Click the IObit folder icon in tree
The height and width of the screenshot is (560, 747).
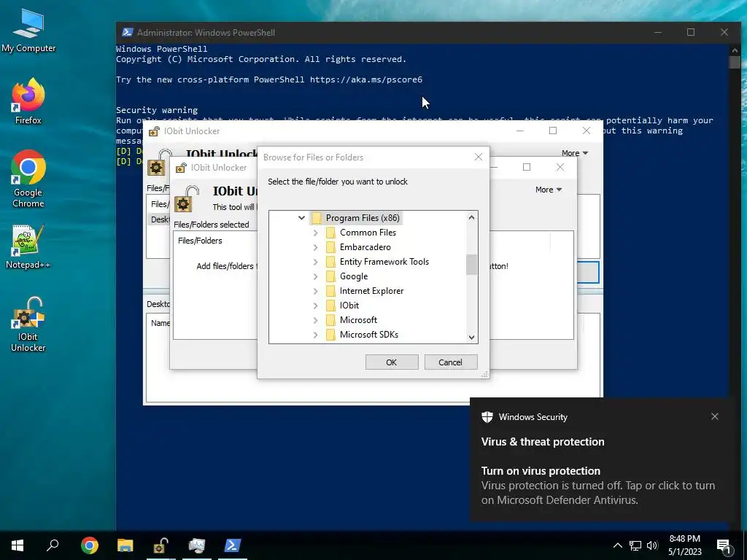point(330,306)
